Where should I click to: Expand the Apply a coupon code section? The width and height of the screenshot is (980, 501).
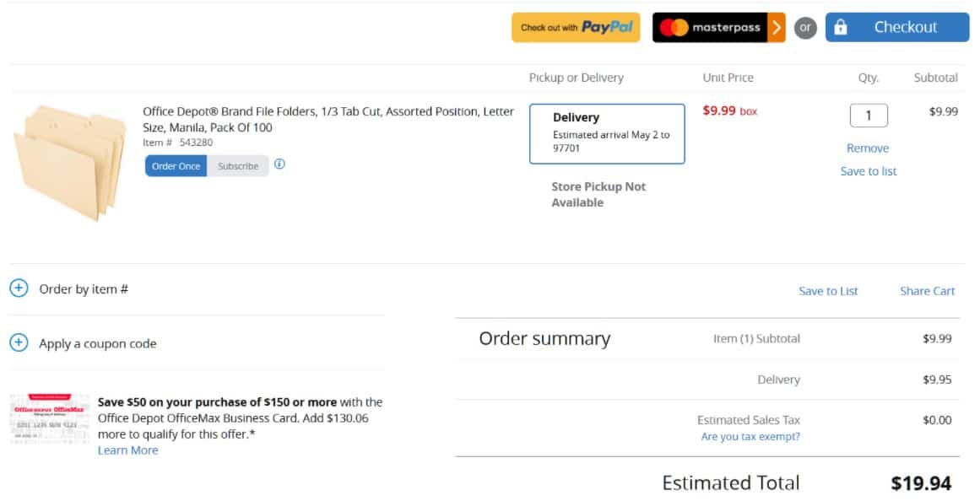(19, 343)
